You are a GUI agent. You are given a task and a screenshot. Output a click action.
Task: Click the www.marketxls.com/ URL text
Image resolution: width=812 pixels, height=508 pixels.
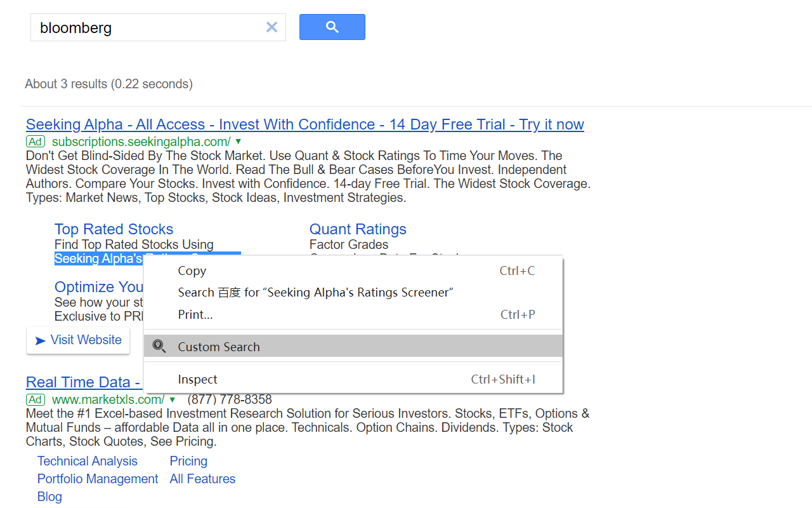coord(108,399)
